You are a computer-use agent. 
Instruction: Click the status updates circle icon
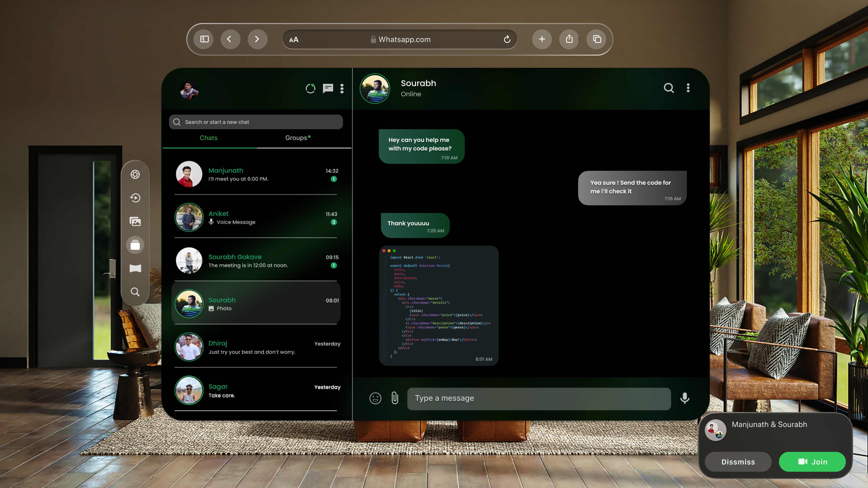pos(310,89)
